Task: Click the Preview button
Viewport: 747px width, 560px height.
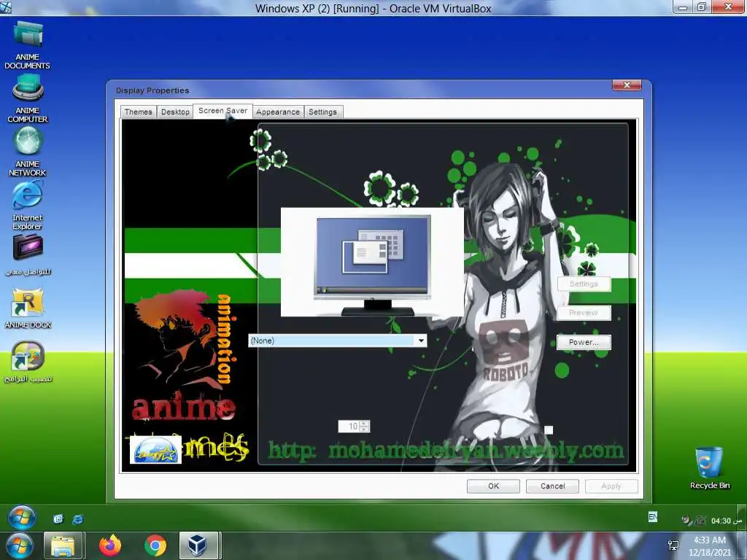Action: pos(584,313)
